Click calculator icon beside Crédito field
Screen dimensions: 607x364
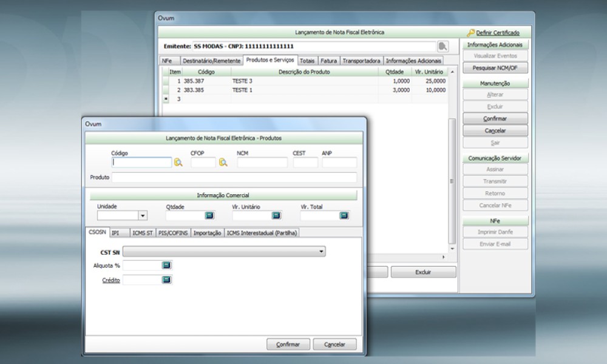(x=166, y=280)
